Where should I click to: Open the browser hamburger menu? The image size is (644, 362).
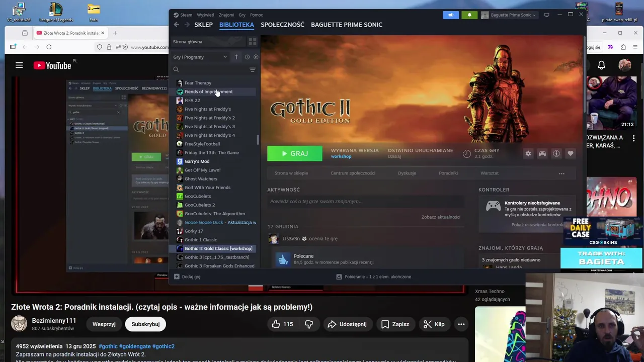pos(635,47)
